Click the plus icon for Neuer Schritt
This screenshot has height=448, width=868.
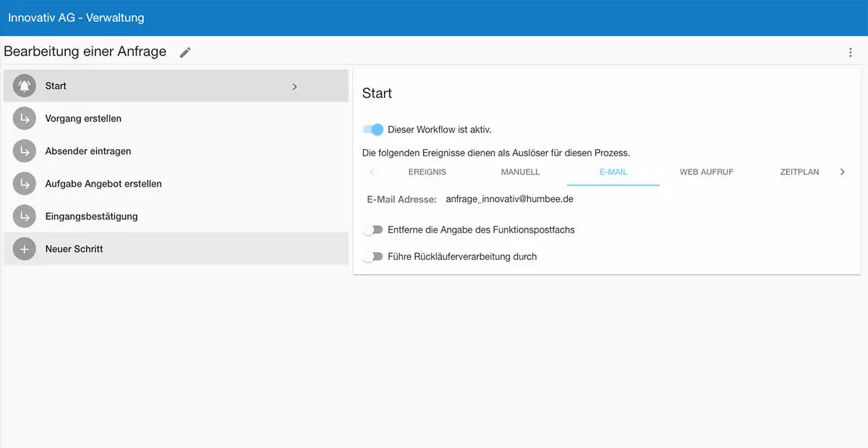(x=24, y=248)
